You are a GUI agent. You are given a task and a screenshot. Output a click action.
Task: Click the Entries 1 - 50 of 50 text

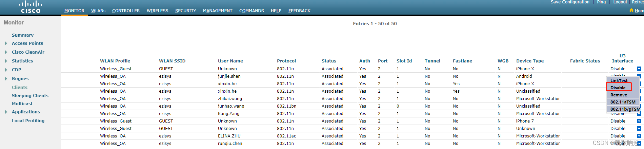click(x=375, y=24)
